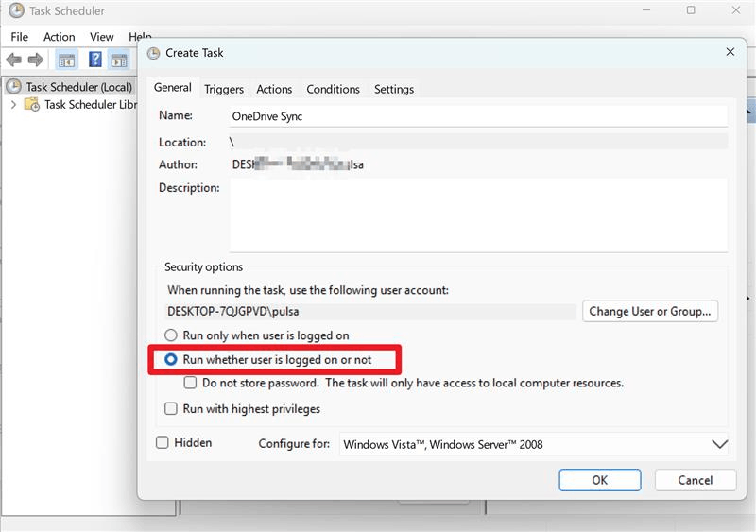Select Task Scheduler Library folder item
This screenshot has width=756, height=532.
91,104
